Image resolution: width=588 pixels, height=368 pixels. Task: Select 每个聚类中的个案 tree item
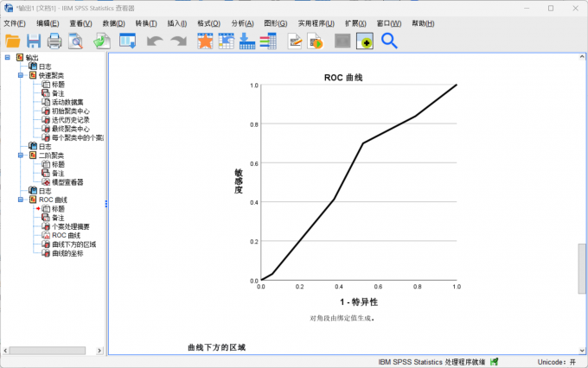point(77,138)
